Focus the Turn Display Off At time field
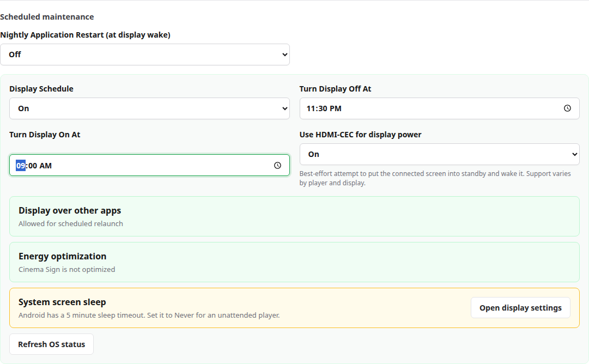Viewport: 589px width, 364px height. (440, 108)
